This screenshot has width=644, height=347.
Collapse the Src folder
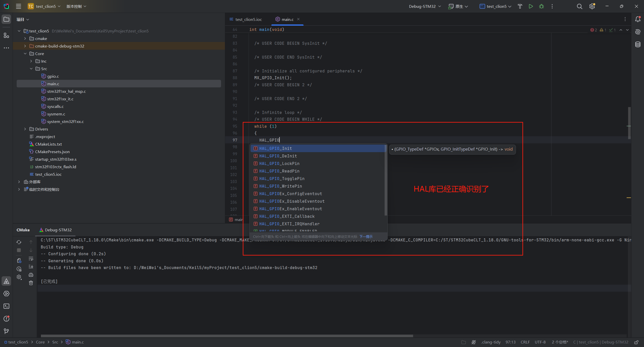[31, 69]
